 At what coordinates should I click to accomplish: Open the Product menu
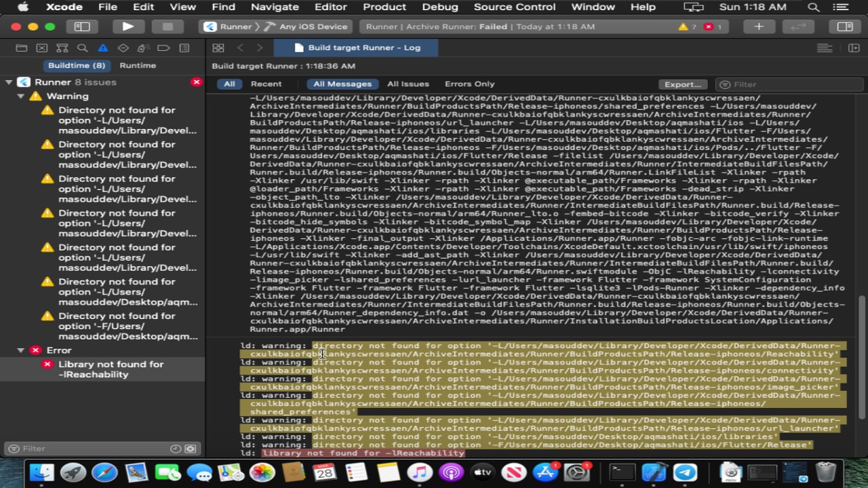click(x=384, y=7)
